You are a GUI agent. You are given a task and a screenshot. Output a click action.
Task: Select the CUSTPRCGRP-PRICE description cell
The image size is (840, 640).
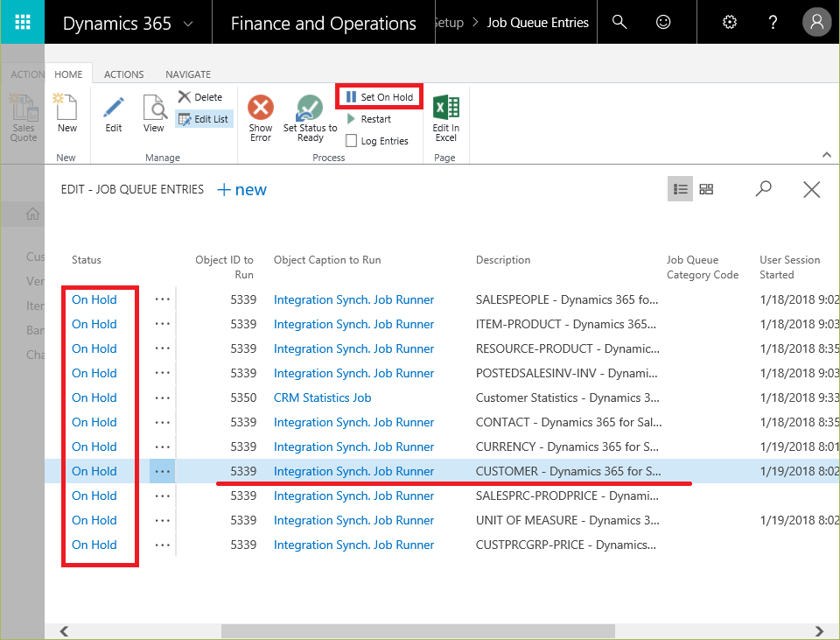pos(566,545)
